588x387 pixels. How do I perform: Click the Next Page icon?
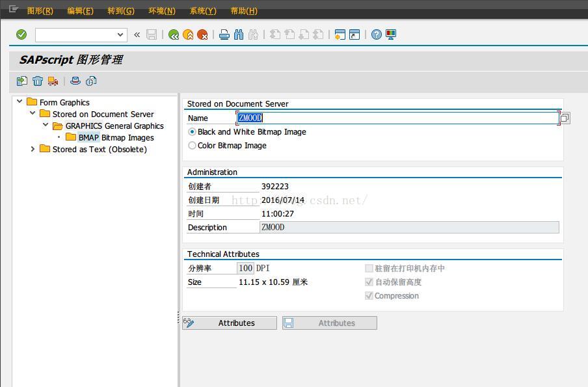[304, 34]
